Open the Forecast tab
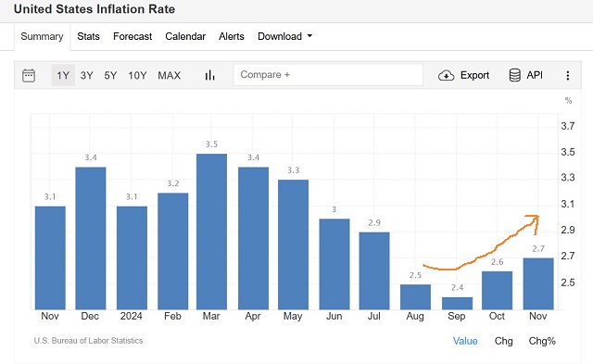This screenshot has height=364, width=593. [132, 36]
